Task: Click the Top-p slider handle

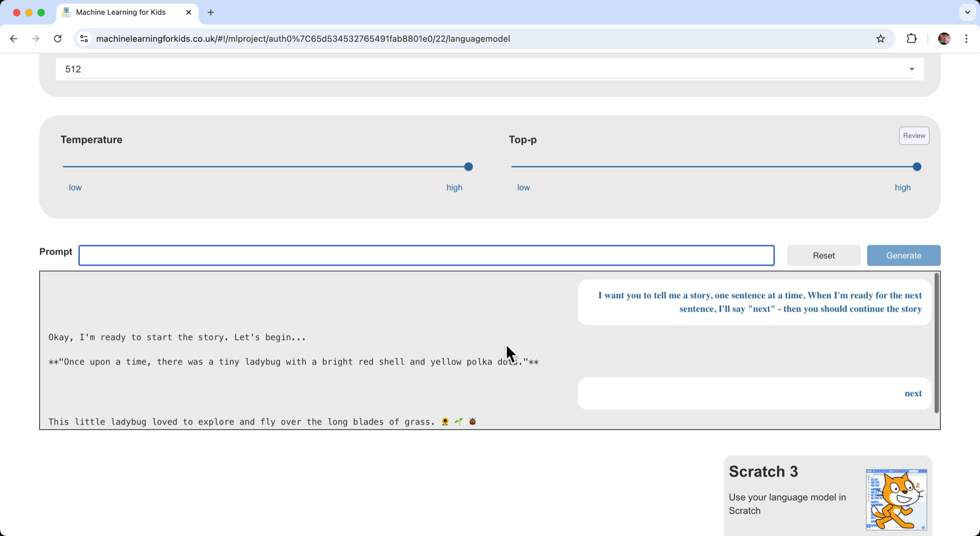Action: click(917, 167)
